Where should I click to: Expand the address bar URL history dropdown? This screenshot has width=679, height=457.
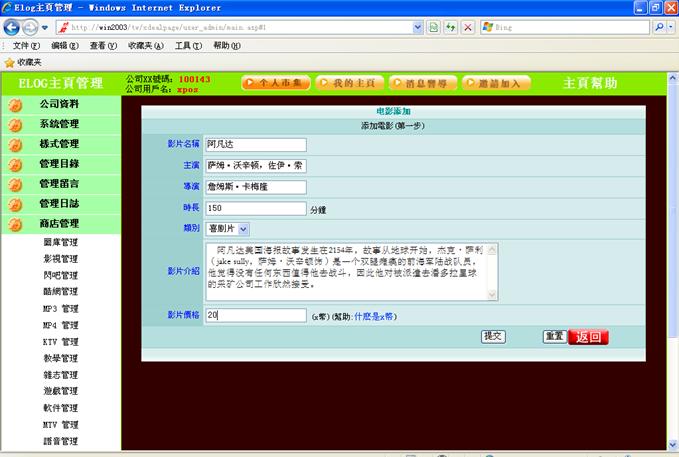click(418, 27)
